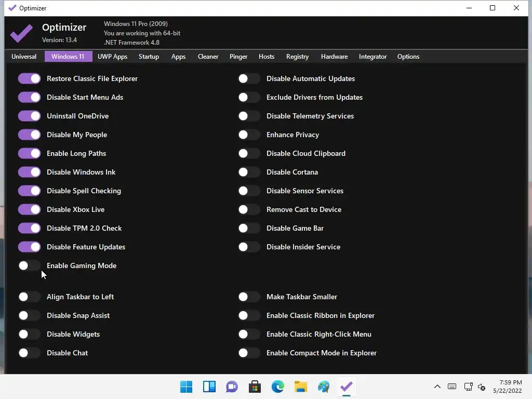Click the 'Version: 13.4' text
Image resolution: width=532 pixels, height=399 pixels.
pos(59,40)
